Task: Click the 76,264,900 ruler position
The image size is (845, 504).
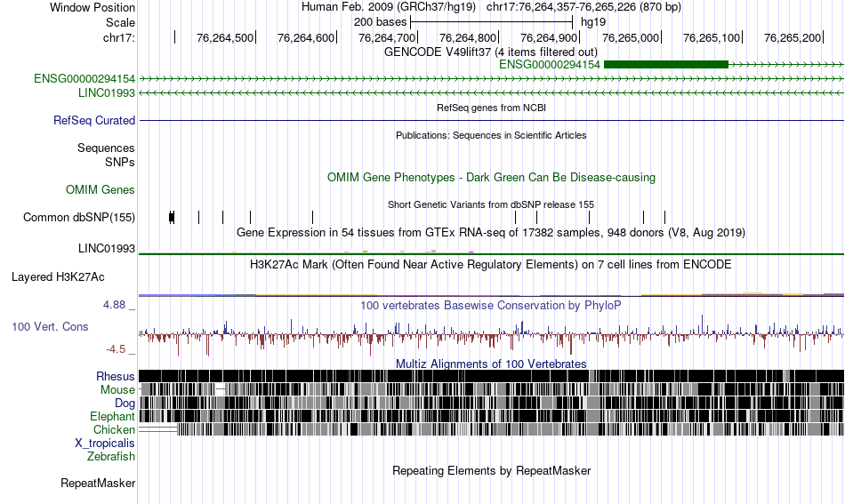Action: click(x=549, y=37)
